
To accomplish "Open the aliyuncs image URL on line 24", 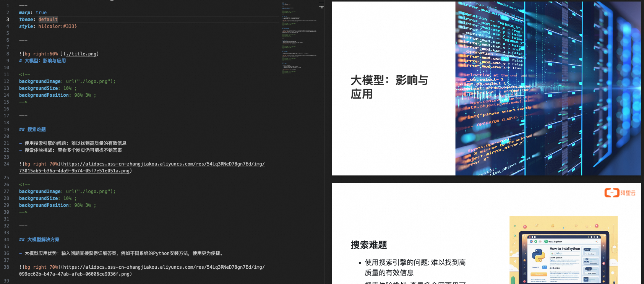I will tap(142, 167).
